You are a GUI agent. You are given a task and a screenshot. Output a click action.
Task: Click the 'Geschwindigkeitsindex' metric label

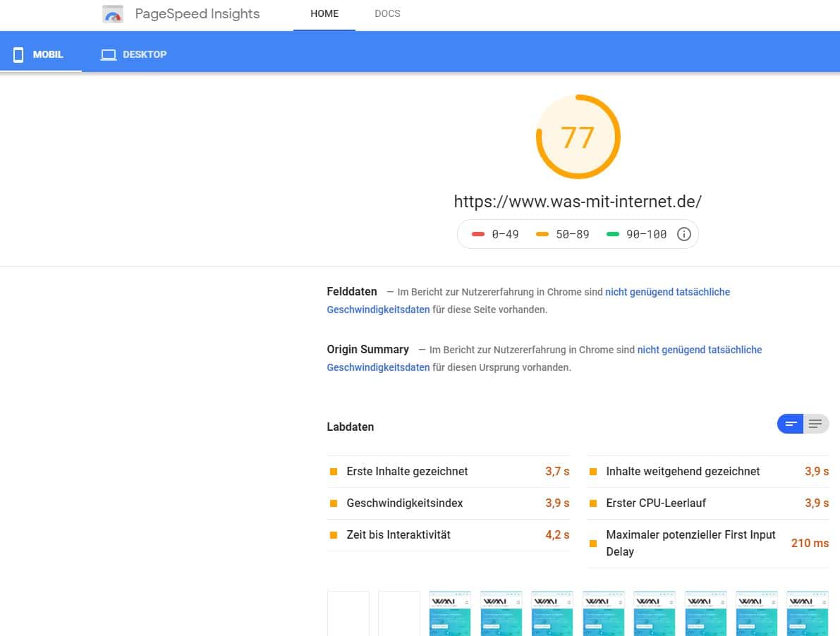(x=404, y=503)
